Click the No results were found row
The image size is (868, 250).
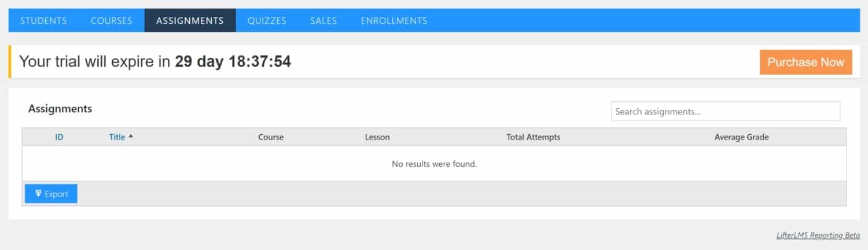pyautogui.click(x=434, y=164)
